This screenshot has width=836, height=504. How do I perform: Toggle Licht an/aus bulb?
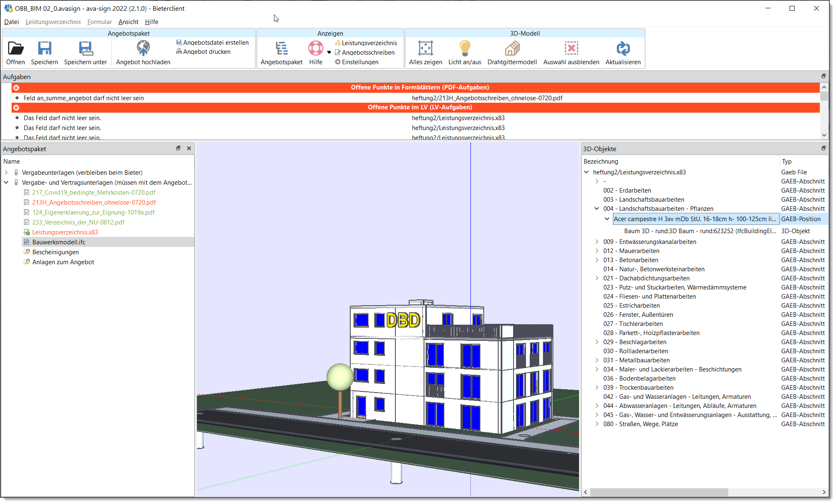[x=465, y=48]
